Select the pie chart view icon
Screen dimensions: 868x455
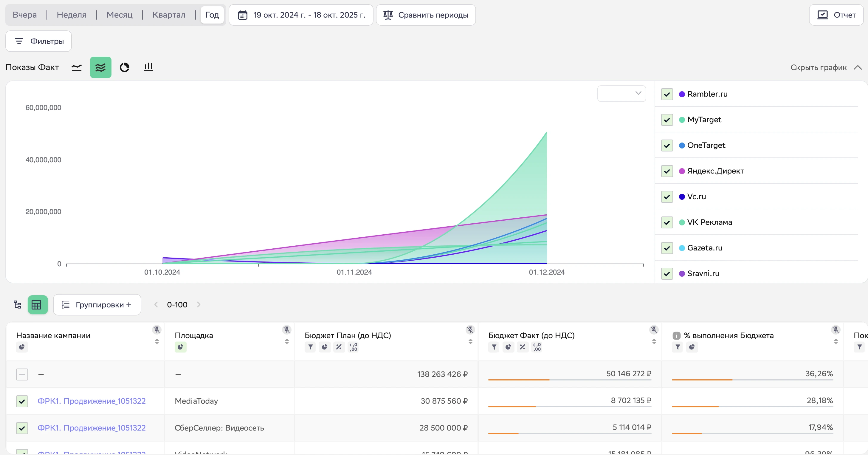[124, 67]
